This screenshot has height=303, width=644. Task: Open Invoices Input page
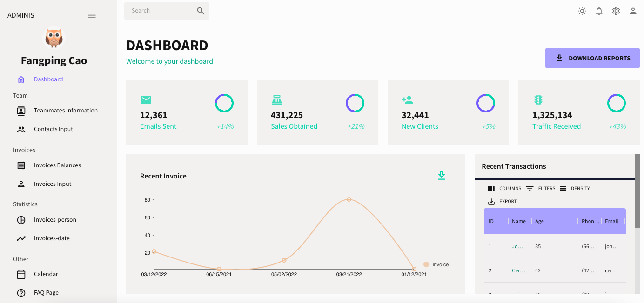53,184
